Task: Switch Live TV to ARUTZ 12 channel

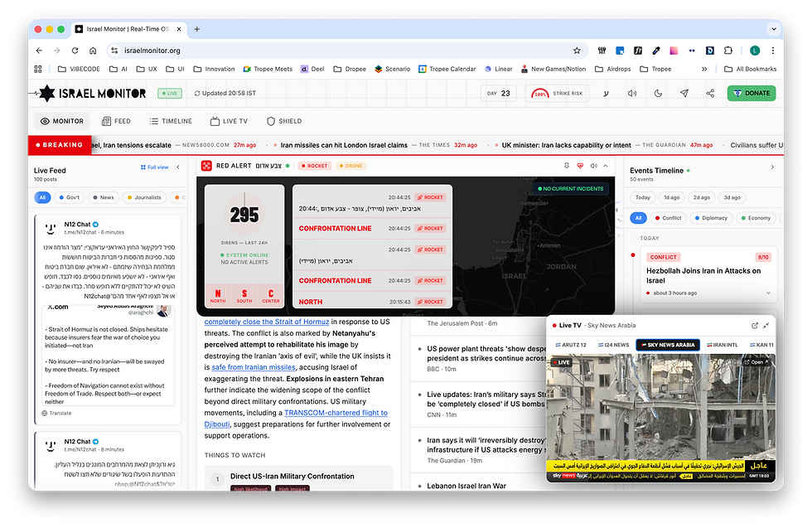Action: [571, 345]
